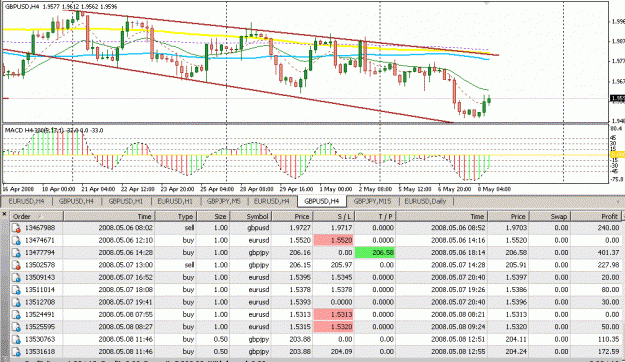625x362 pixels.
Task: Open the GBPJPY,M15 chart tab
Action: pyautogui.click(x=372, y=201)
